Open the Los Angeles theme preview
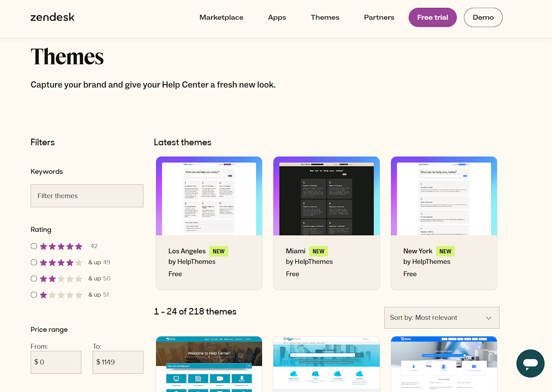This screenshot has width=552, height=392. (209, 196)
